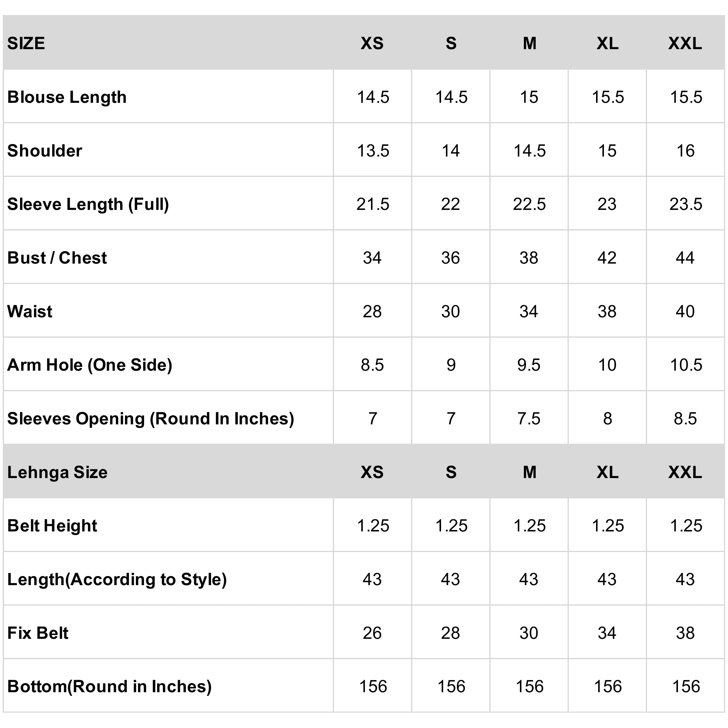This screenshot has width=728, height=728.
Task: Select the Bust / Chest value for XL
Action: [x=607, y=258]
